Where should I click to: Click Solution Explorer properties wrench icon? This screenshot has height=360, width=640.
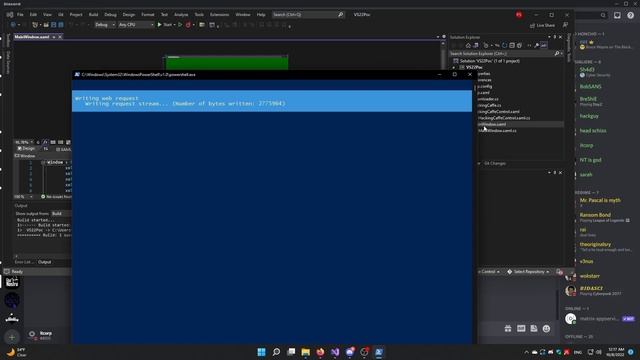(536, 45)
